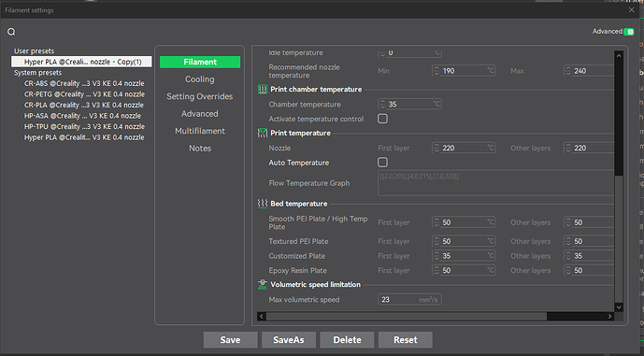Click the SaveAs button
644x356 pixels.
(289, 340)
